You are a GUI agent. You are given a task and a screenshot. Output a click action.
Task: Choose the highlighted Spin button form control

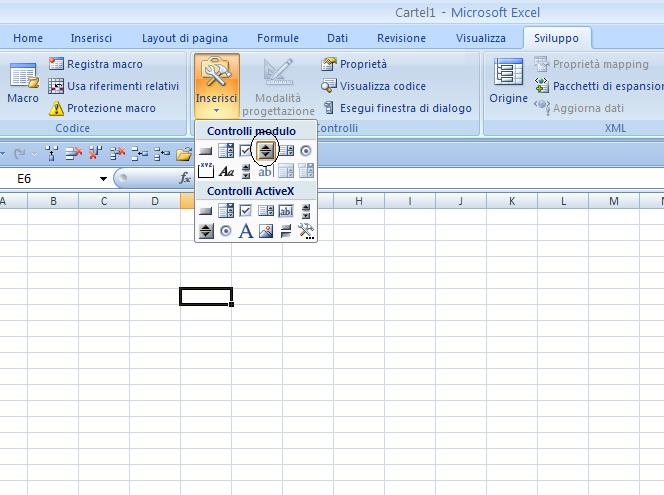(266, 151)
